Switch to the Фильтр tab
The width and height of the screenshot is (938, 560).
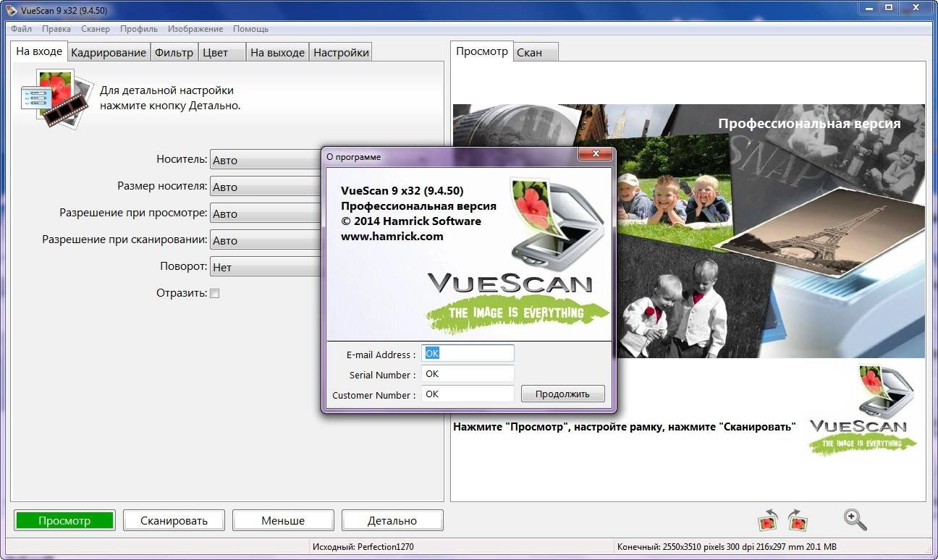(174, 52)
